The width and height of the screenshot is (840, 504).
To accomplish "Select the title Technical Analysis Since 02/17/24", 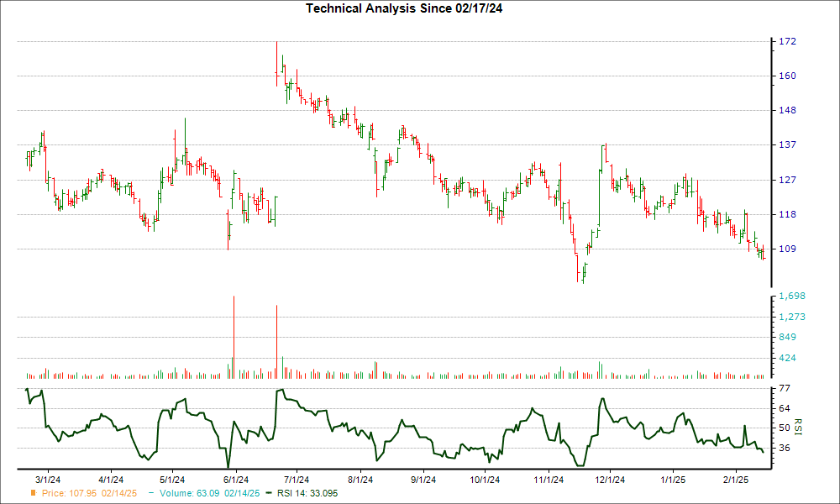I will pyautogui.click(x=407, y=8).
